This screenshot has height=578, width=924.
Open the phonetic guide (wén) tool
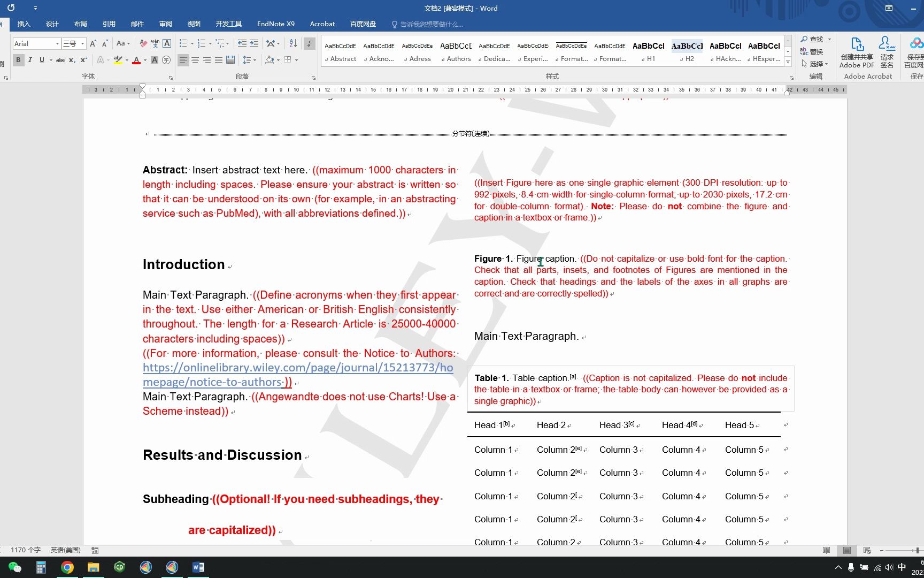[x=155, y=43]
